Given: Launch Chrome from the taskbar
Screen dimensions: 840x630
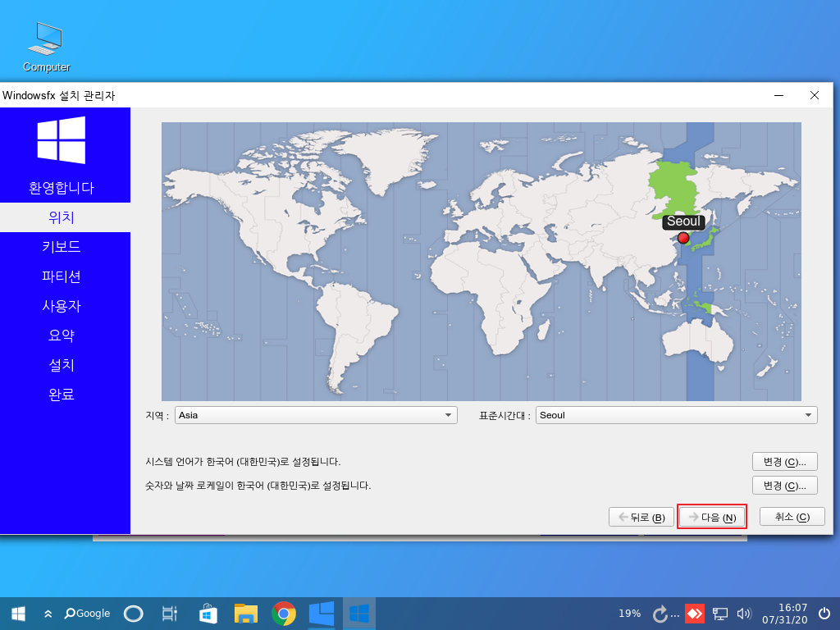Looking at the screenshot, I should pos(284,614).
